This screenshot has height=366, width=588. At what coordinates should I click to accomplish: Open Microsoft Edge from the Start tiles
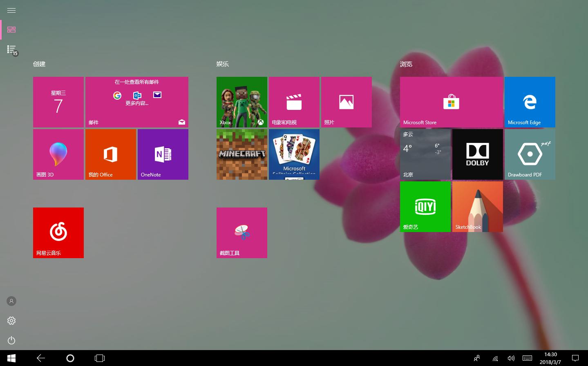coord(530,102)
